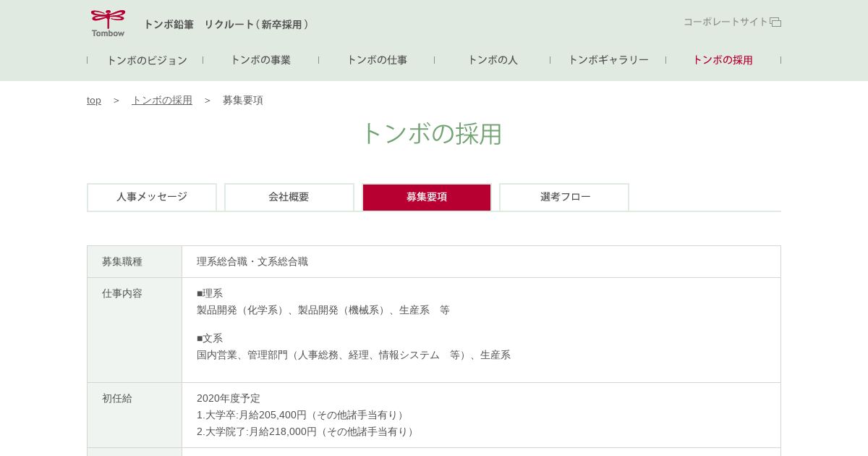Click the 製品開発（化学系） line
Screen dimensions: 868x456
(x=323, y=311)
